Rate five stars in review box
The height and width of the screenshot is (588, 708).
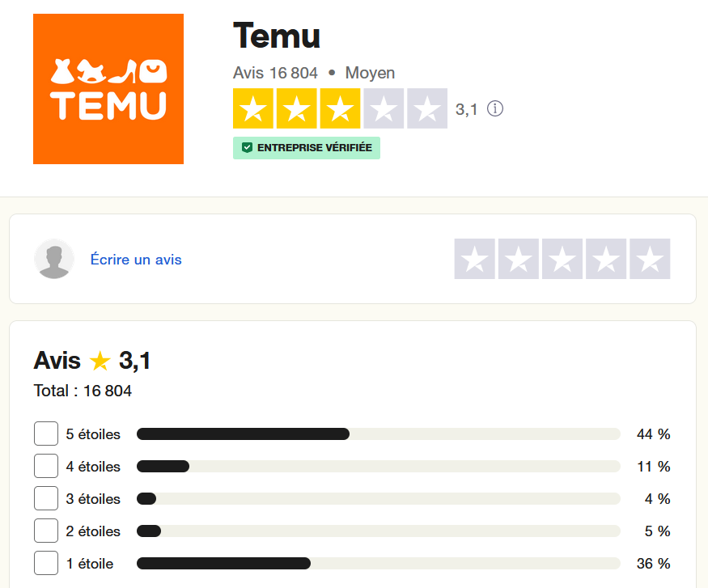pos(649,260)
